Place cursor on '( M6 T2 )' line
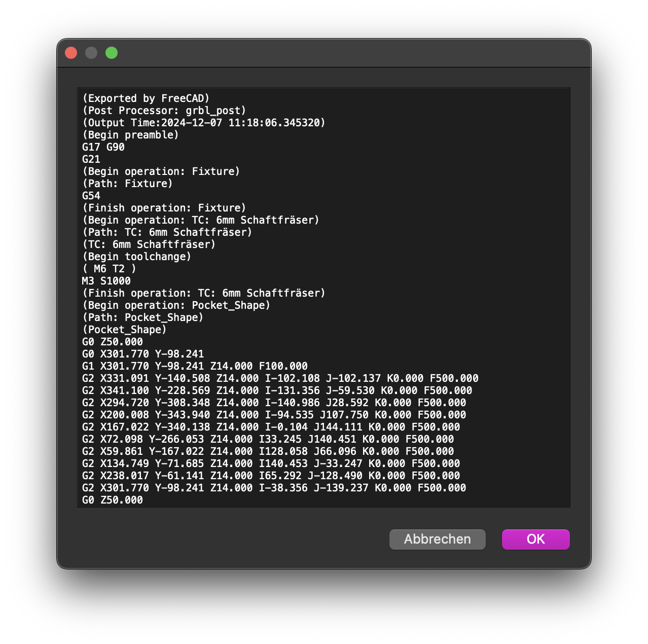The image size is (648, 644). [x=109, y=269]
